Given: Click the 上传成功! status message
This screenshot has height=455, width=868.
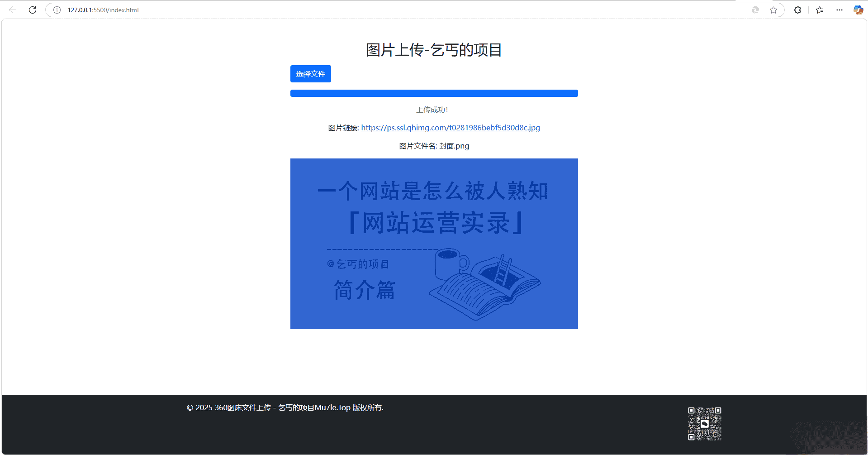Looking at the screenshot, I should 432,110.
